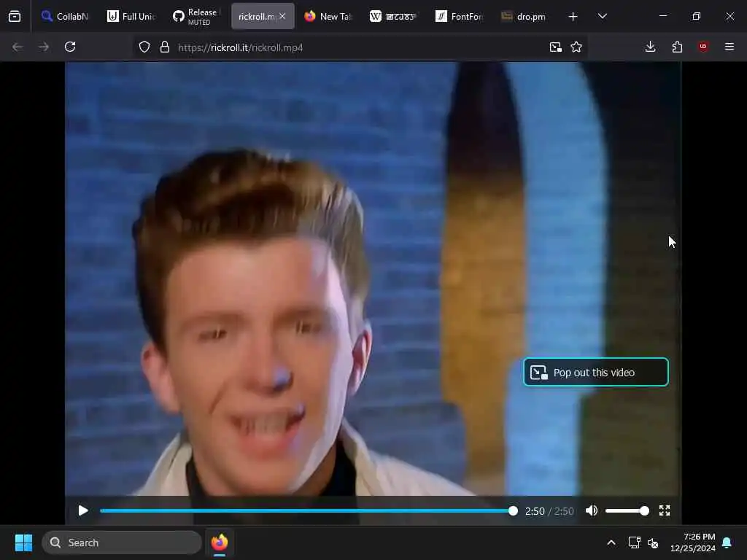Bookmark this page with the star
The height and width of the screenshot is (560, 747).
576,47
